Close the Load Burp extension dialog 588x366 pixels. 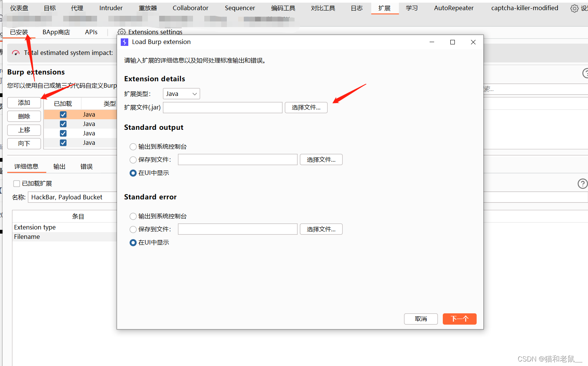473,42
